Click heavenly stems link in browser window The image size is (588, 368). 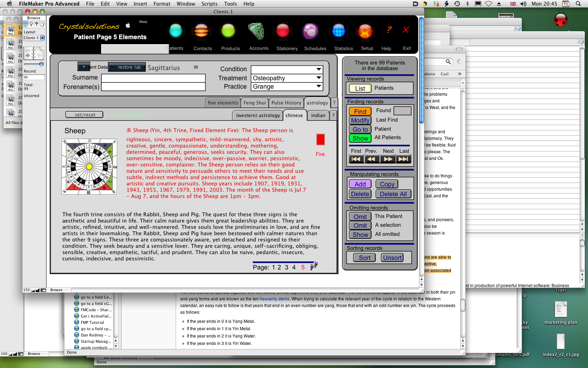point(274,299)
